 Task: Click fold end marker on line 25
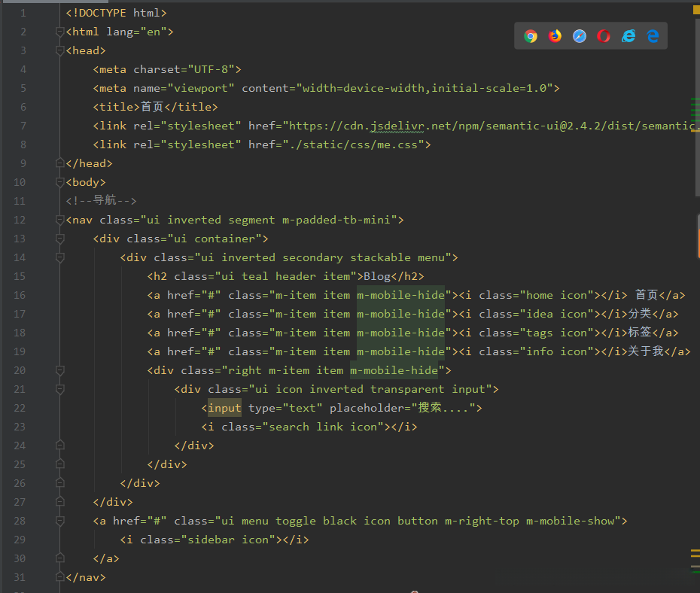point(59,464)
